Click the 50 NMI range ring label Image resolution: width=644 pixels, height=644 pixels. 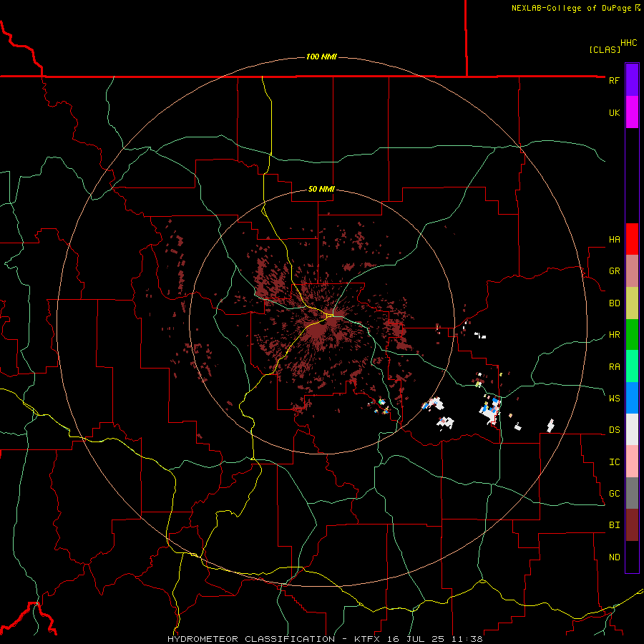tap(321, 189)
